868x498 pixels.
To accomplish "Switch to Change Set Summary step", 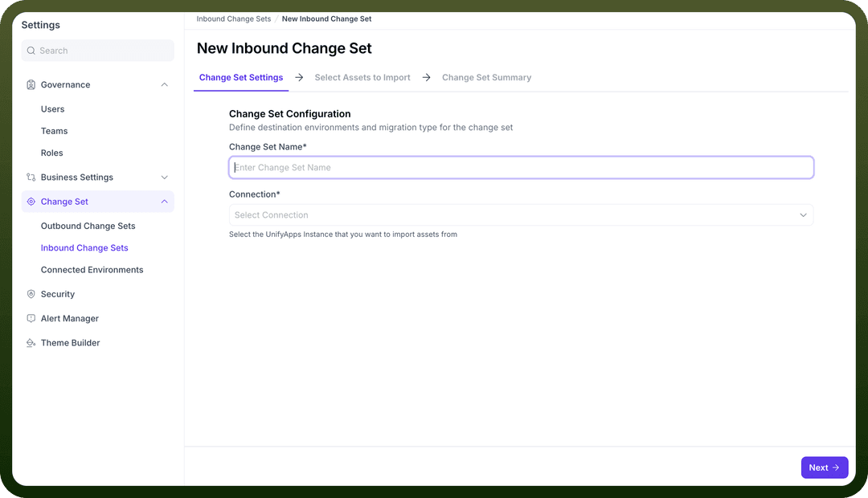I will [486, 77].
